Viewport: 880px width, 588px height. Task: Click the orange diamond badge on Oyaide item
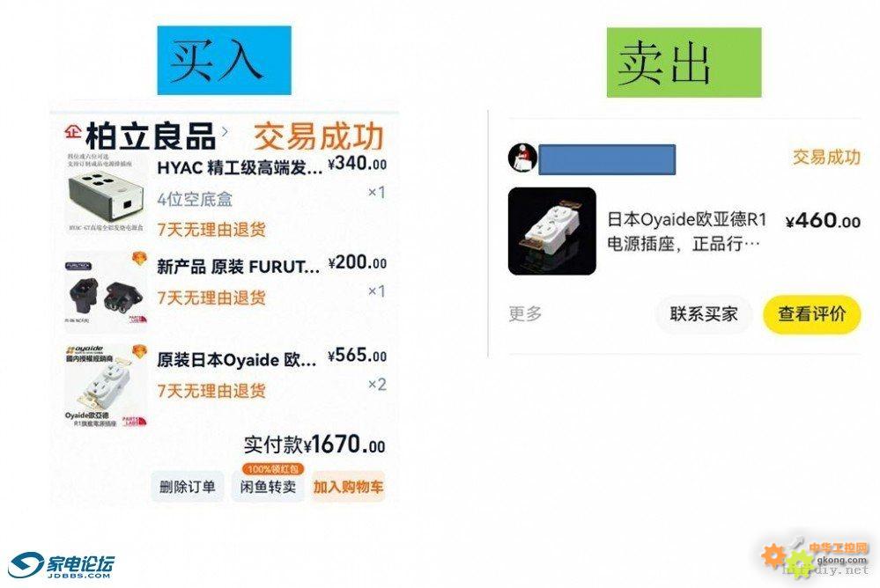(139, 351)
